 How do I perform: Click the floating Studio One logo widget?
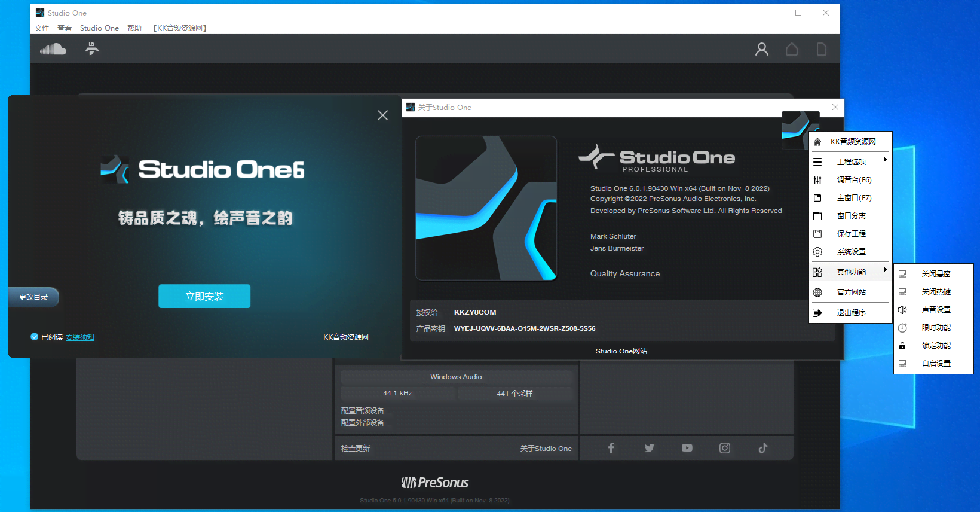tap(800, 130)
